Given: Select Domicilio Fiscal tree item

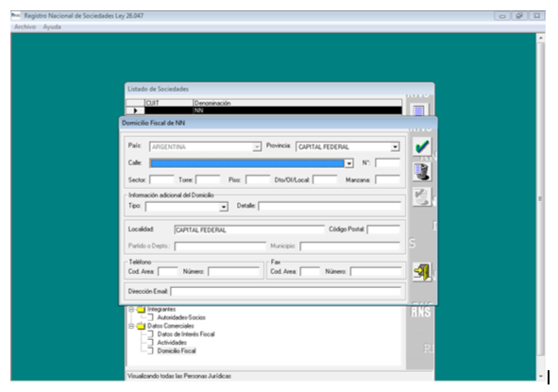Looking at the screenshot, I should coord(177,351).
